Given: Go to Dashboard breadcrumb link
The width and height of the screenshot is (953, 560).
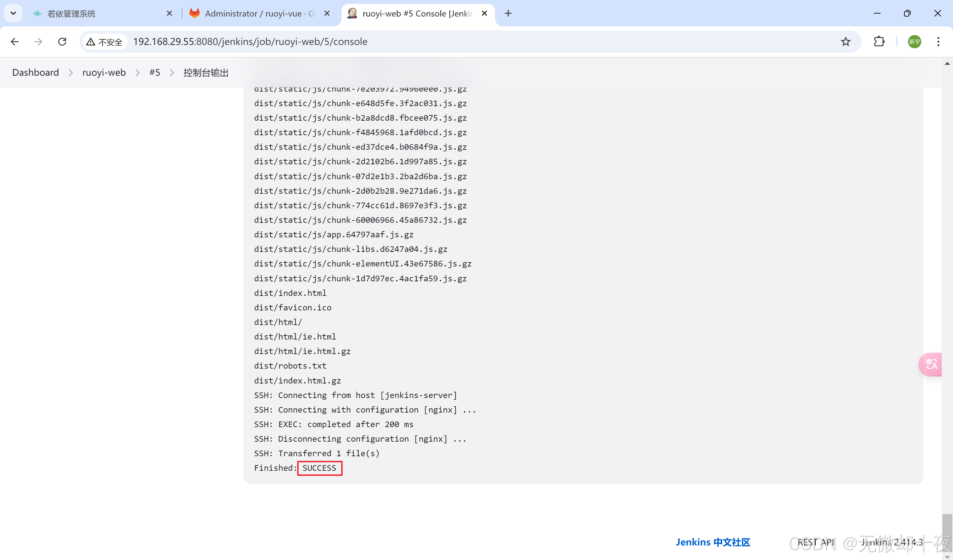Looking at the screenshot, I should [35, 72].
